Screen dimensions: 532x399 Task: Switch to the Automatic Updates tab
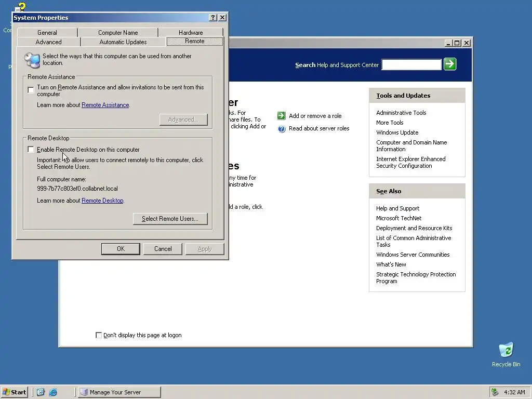click(123, 42)
